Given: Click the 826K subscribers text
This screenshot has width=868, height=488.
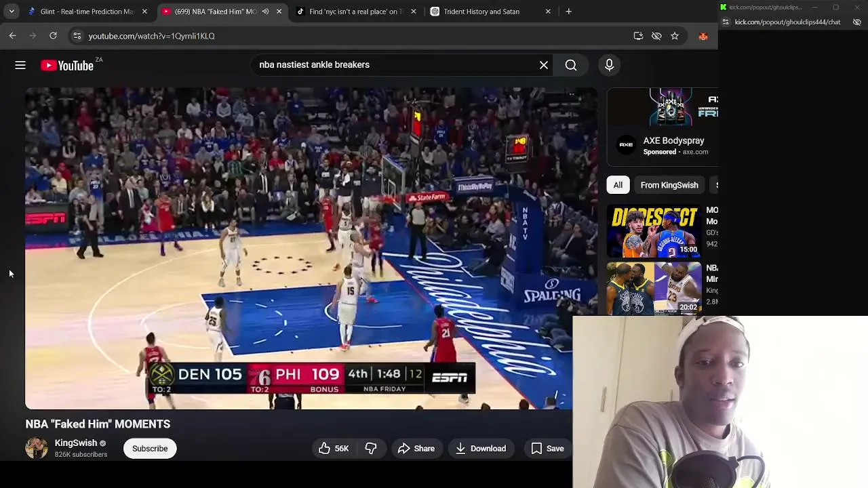Looking at the screenshot, I should (x=81, y=455).
